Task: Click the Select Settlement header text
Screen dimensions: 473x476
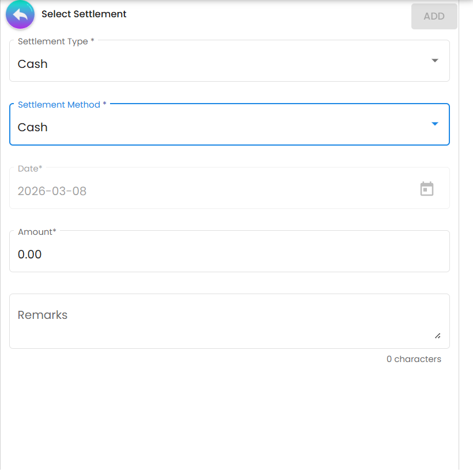Action: pos(84,14)
